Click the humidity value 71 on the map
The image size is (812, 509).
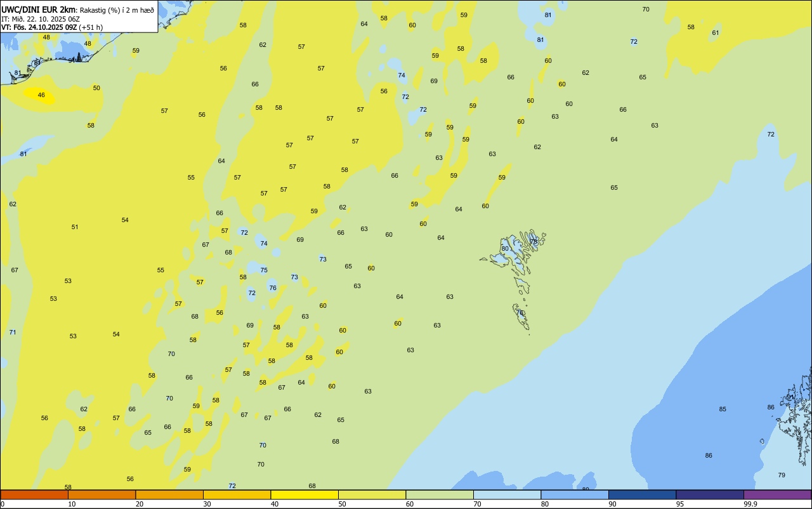[x=13, y=333]
